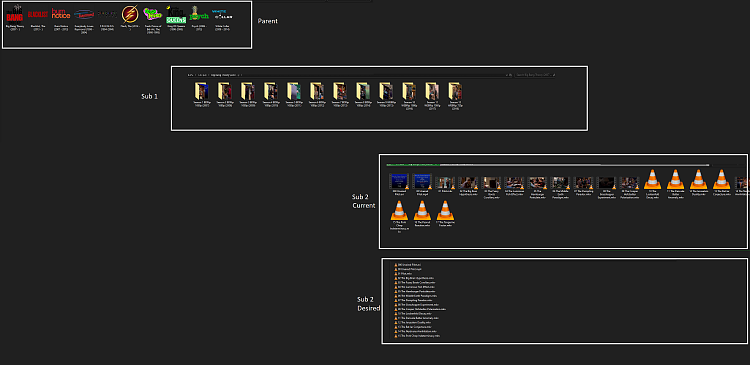Screen dimensions: 750x365
Task: Open the Season 12 folder in Sub 1
Action: [x=454, y=96]
